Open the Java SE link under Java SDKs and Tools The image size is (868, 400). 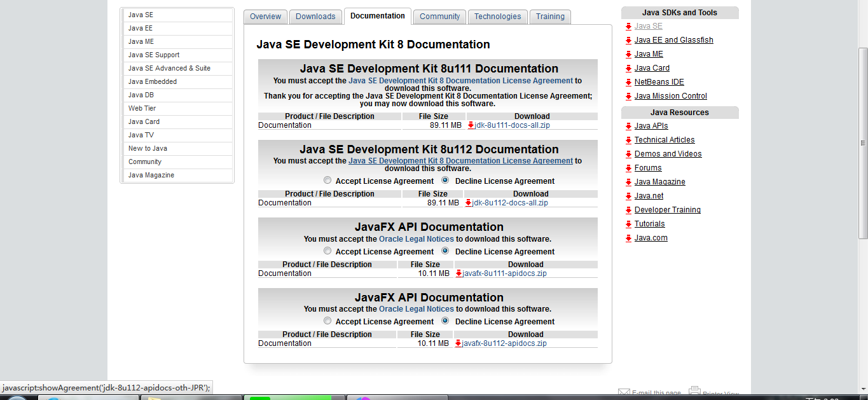[x=649, y=26]
